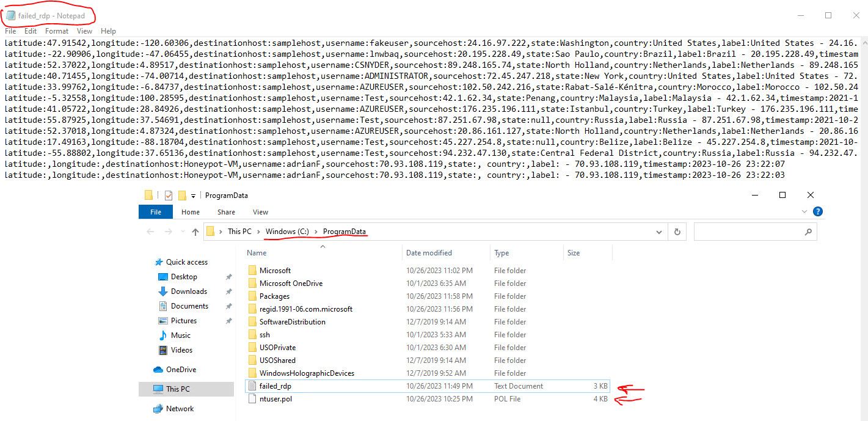Select the failed_rdp text document icon
The height and width of the screenshot is (421, 868).
pos(253,386)
